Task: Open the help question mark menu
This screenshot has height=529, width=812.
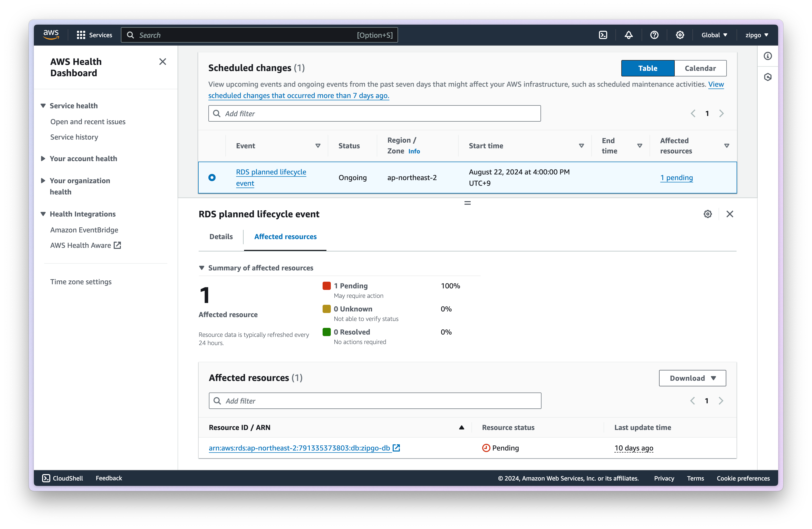Action: 654,35
